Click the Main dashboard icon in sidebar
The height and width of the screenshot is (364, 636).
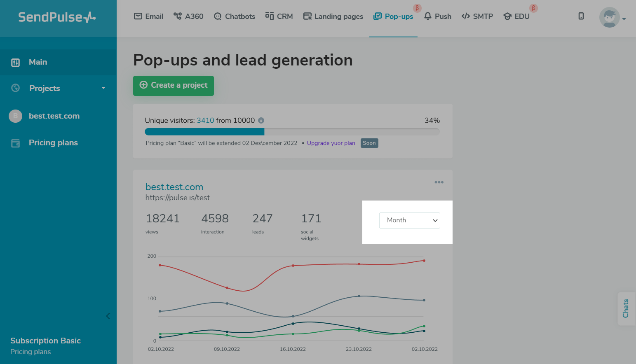(15, 63)
